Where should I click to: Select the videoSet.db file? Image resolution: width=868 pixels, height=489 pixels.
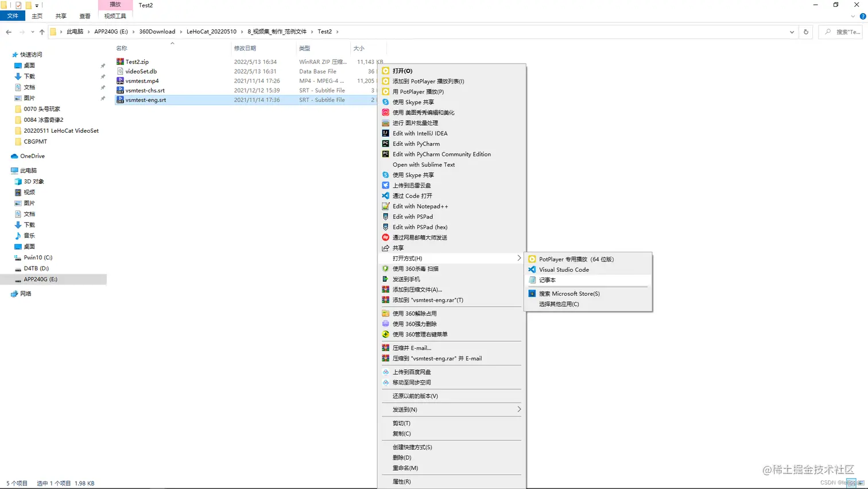(x=141, y=71)
